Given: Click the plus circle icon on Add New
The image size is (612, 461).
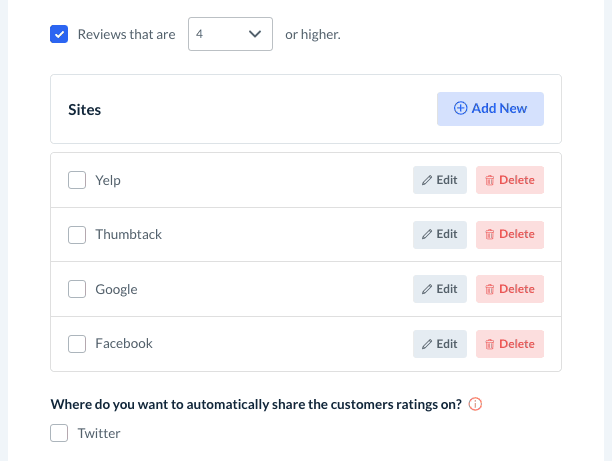Looking at the screenshot, I should pos(461,109).
